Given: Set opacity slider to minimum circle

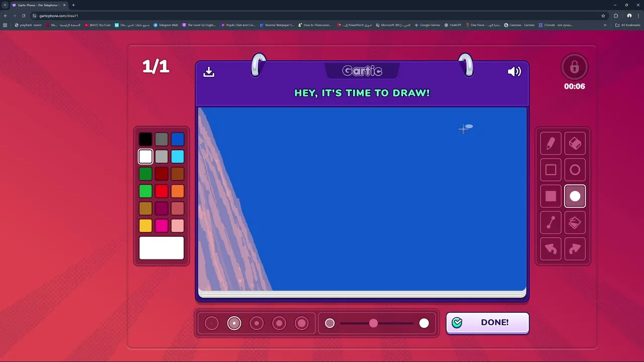Looking at the screenshot, I should (x=330, y=323).
